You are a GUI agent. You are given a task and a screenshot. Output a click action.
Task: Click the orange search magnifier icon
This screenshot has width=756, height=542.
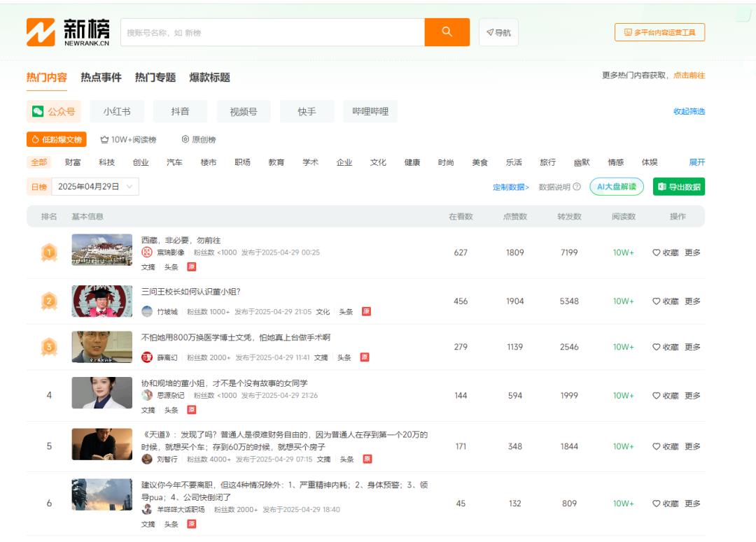click(448, 32)
